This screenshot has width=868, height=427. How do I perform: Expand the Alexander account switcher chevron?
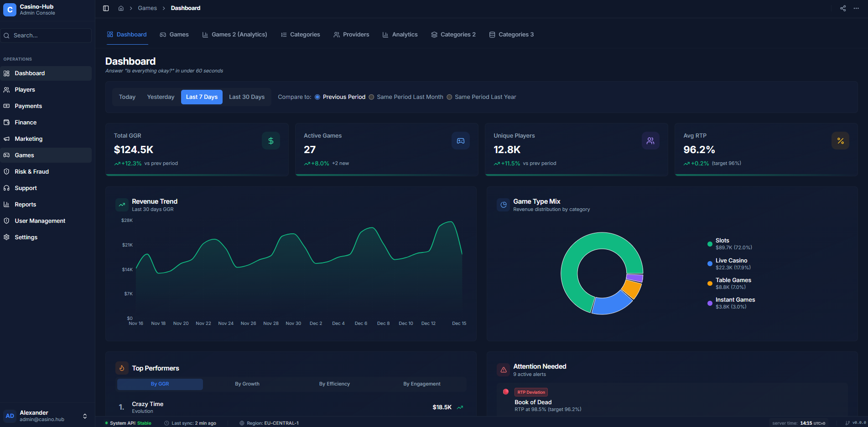click(x=85, y=416)
